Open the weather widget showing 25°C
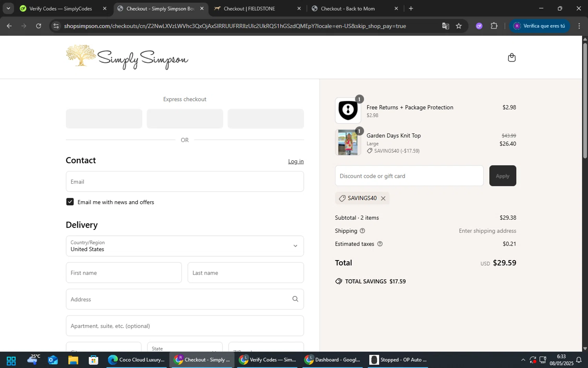588x368 pixels. 33,360
